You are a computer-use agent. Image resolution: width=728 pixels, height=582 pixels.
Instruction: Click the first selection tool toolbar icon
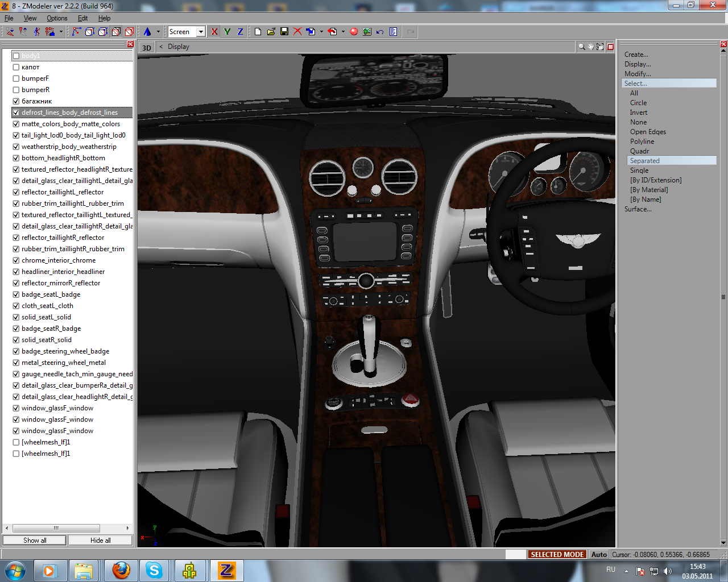click(x=10, y=32)
